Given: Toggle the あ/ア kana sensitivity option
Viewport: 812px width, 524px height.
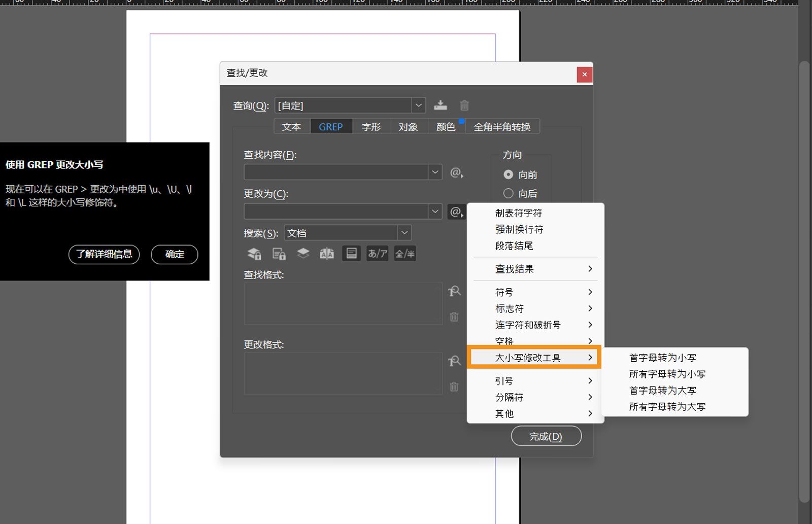Looking at the screenshot, I should click(377, 253).
